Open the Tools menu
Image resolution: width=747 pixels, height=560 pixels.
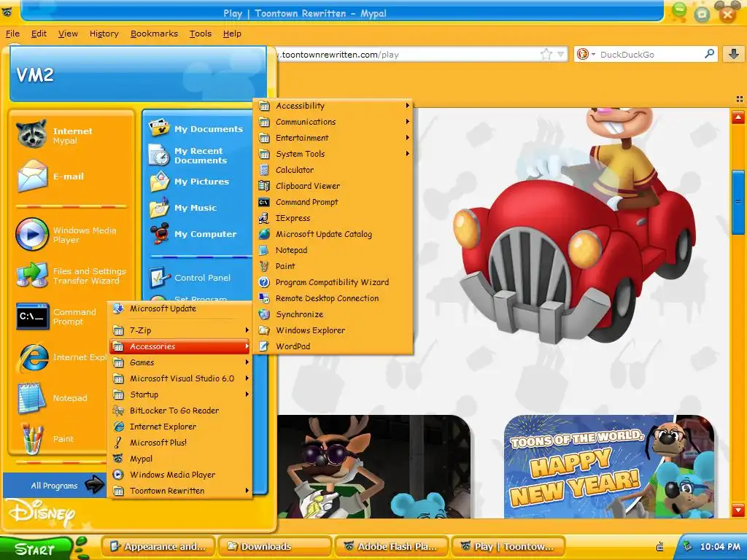[x=200, y=34]
